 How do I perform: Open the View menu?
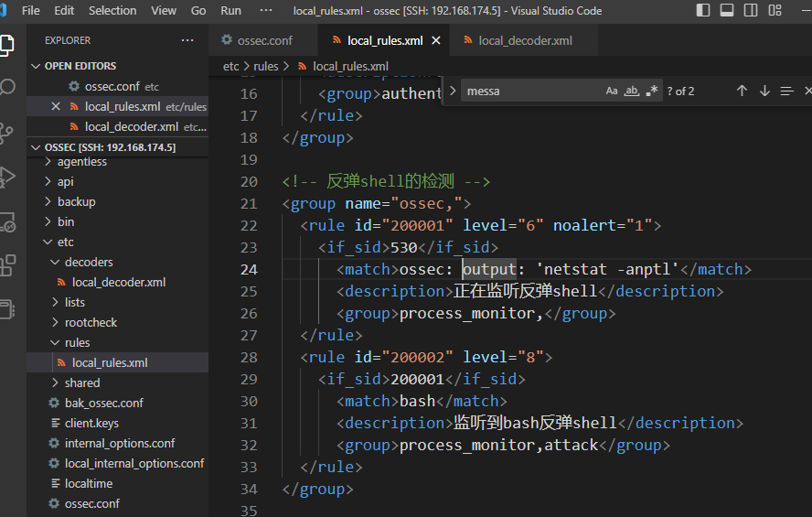[x=164, y=10]
